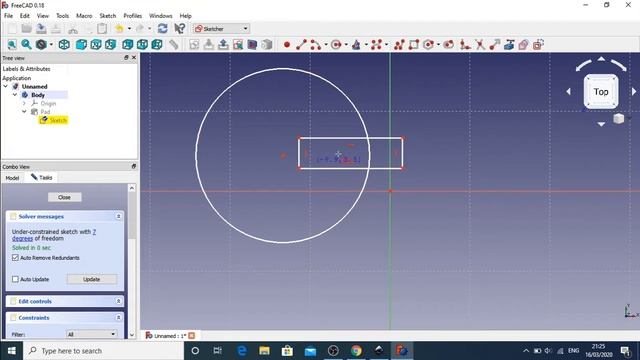Collapse the Unnamed document tree node
Image resolution: width=640 pixels, height=360 pixels.
point(5,87)
